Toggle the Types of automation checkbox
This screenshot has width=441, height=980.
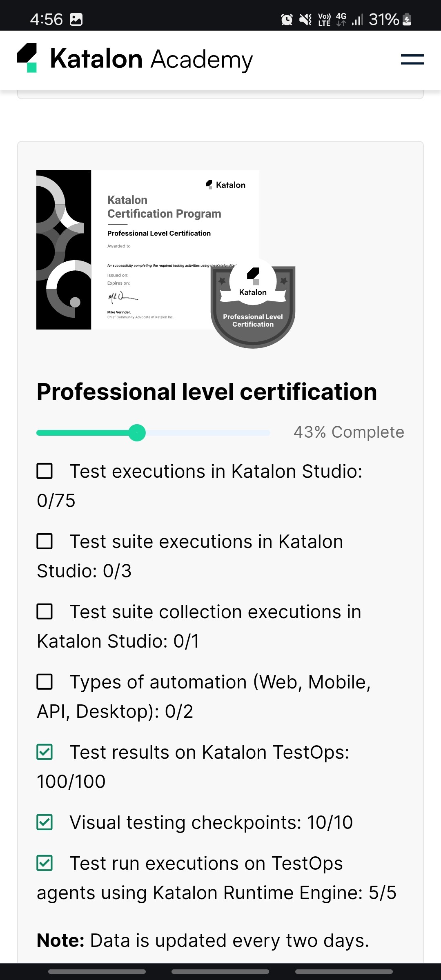(x=45, y=682)
